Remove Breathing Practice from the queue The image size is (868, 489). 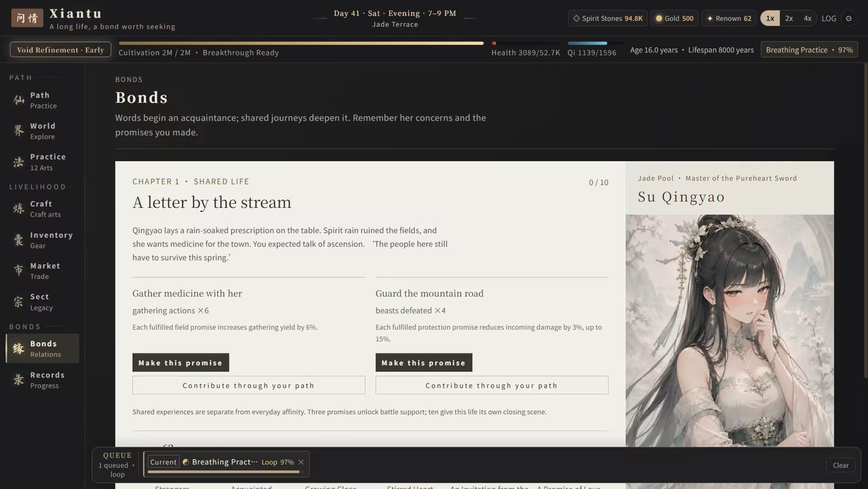[301, 462]
